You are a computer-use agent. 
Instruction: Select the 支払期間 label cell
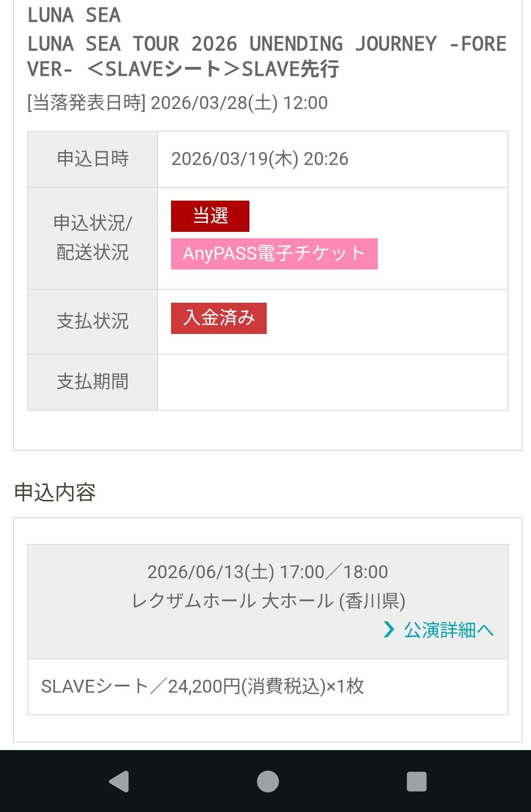(93, 382)
